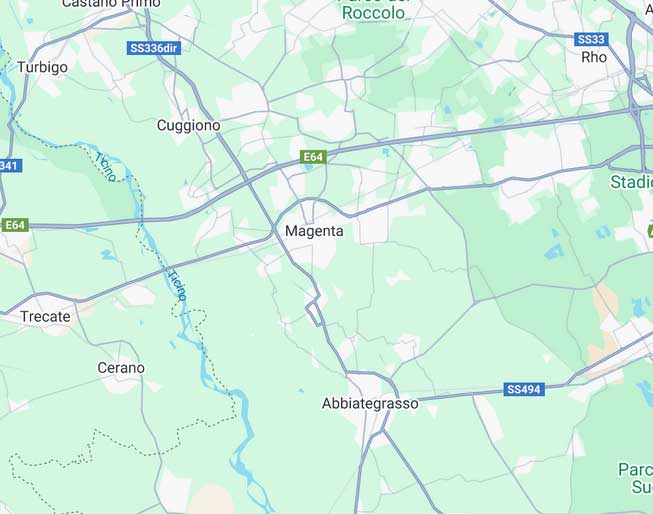
Task: Click the road loop south of Magenta
Action: [314, 314]
